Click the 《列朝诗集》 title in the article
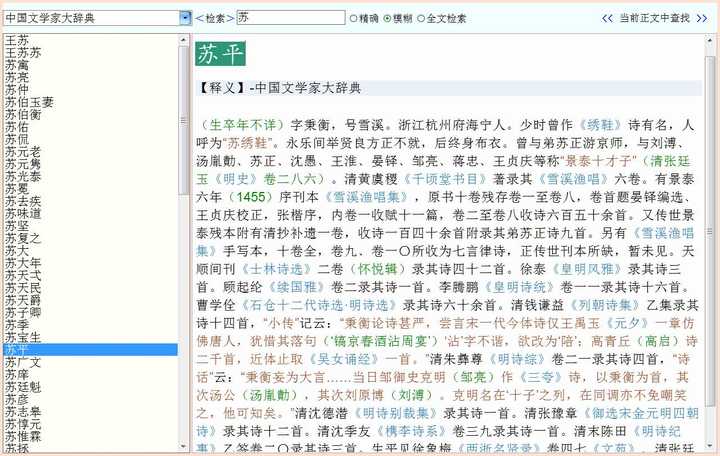Screen dimensions: 720x456 coord(604,305)
